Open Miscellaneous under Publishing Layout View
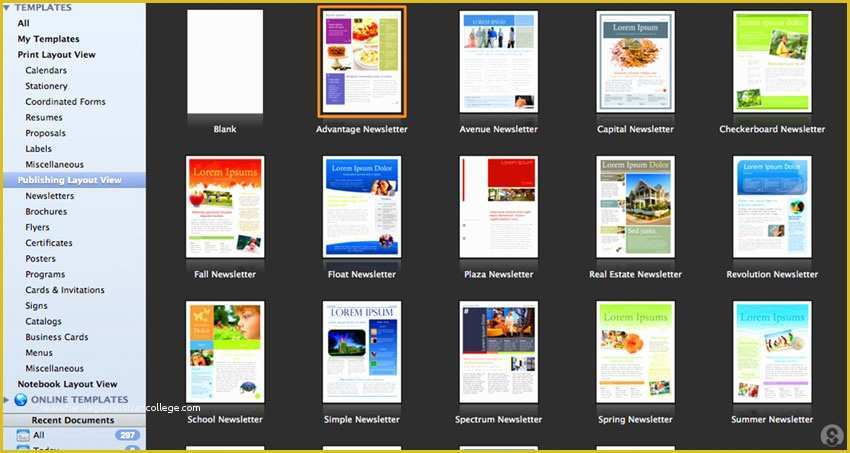850x453 pixels. (x=54, y=369)
